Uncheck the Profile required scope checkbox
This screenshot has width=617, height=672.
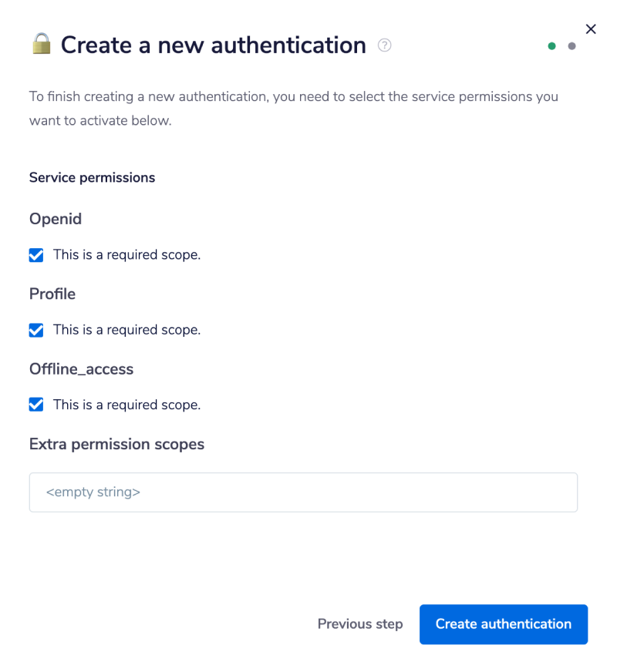click(35, 330)
